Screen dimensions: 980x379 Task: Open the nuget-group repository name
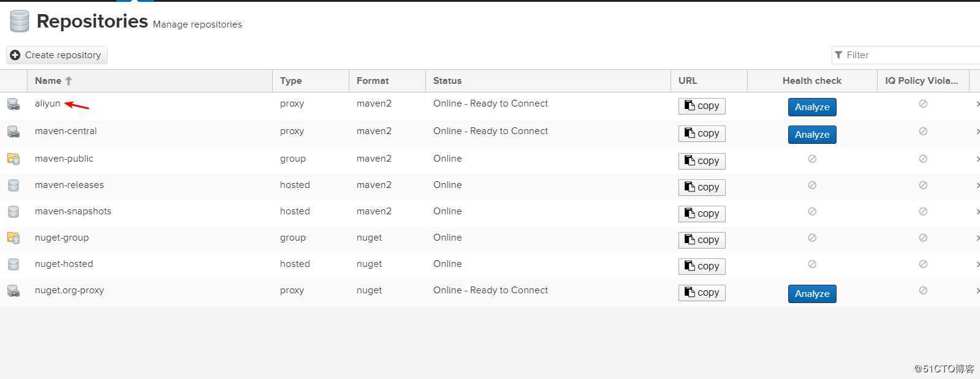pyautogui.click(x=62, y=238)
